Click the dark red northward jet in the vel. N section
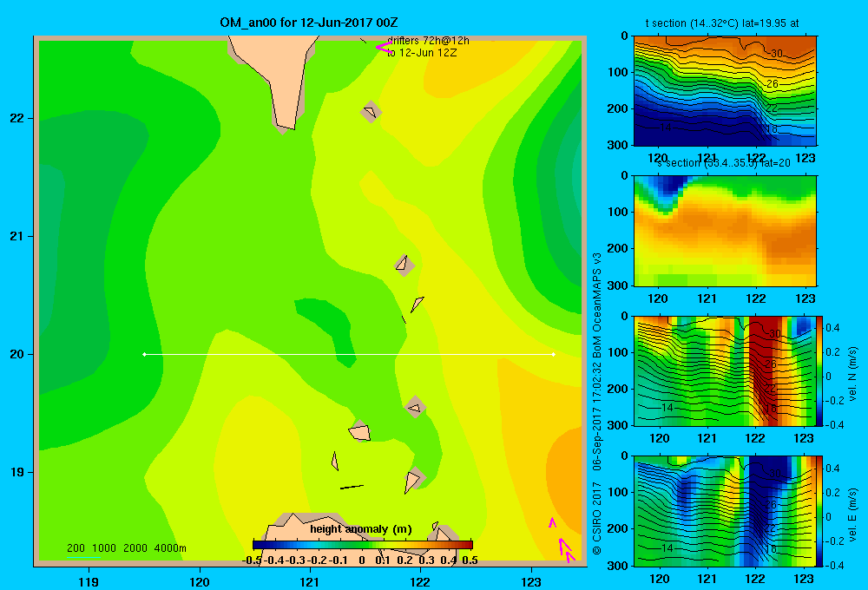 tap(765, 370)
